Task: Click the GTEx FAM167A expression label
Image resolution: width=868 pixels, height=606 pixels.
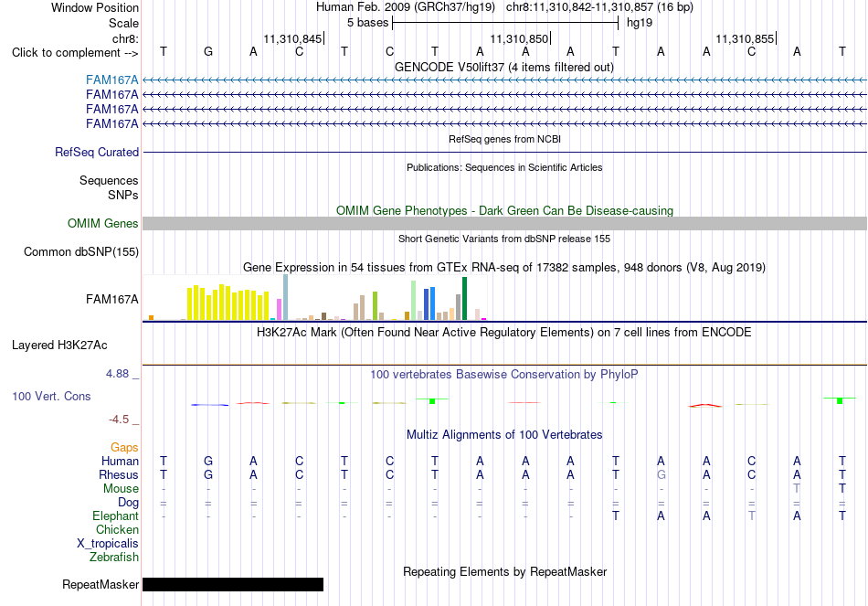Action: (x=111, y=299)
